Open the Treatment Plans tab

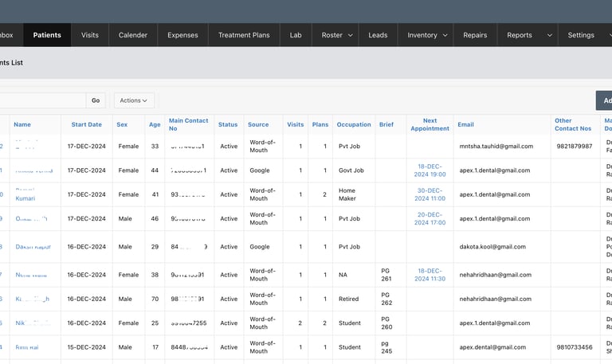[244, 35]
